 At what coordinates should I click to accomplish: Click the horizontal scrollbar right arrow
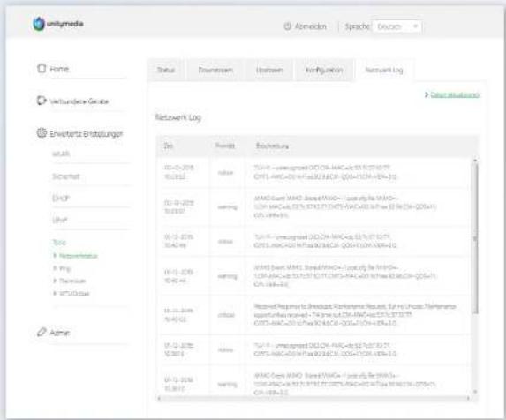468,399
